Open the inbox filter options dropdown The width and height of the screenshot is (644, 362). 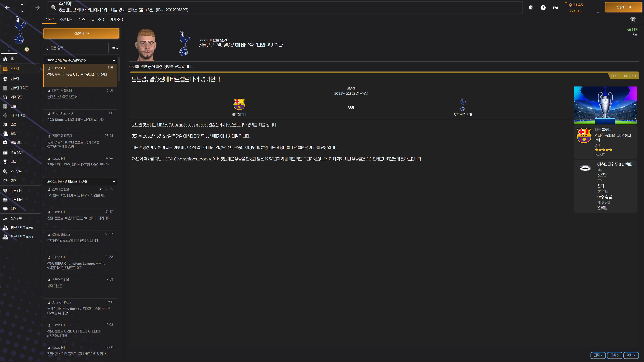tap(115, 48)
